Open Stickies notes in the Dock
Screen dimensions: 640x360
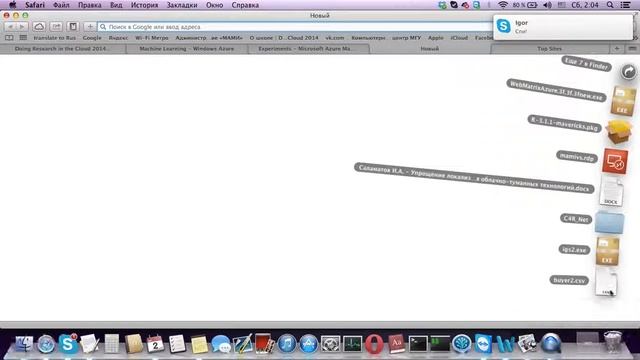[x=199, y=344]
